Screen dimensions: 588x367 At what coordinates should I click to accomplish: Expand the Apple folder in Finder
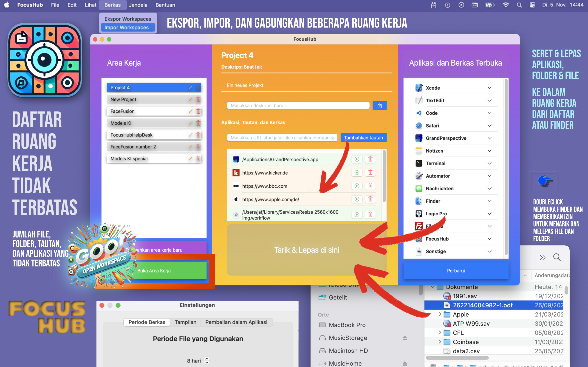tap(440, 314)
